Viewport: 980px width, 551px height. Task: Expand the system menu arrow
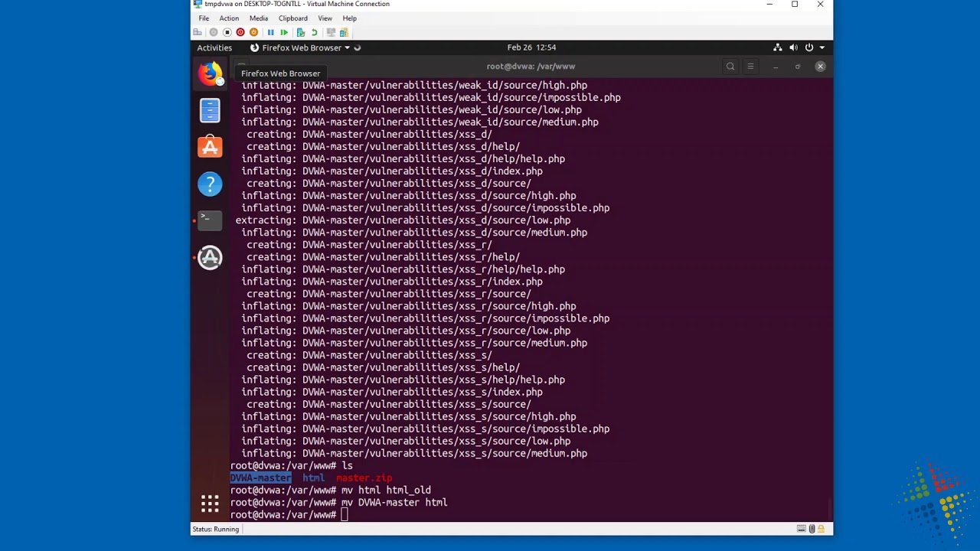point(822,47)
